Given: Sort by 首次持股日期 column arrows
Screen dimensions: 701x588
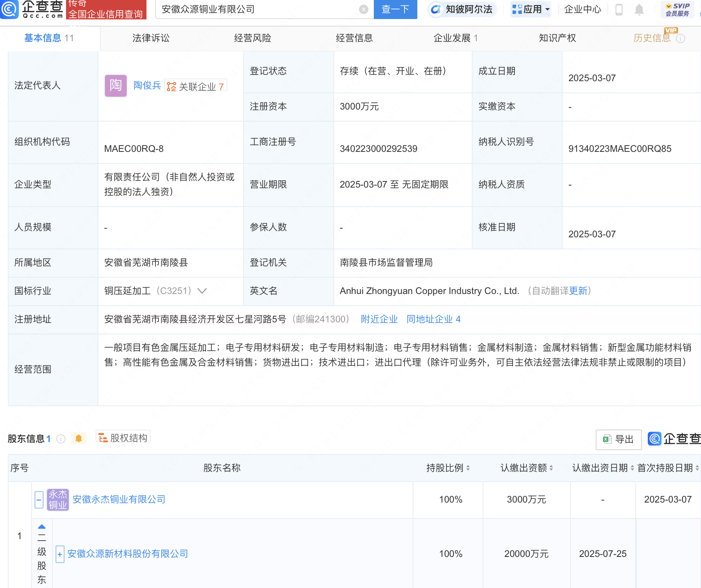Looking at the screenshot, I should click(x=697, y=468).
